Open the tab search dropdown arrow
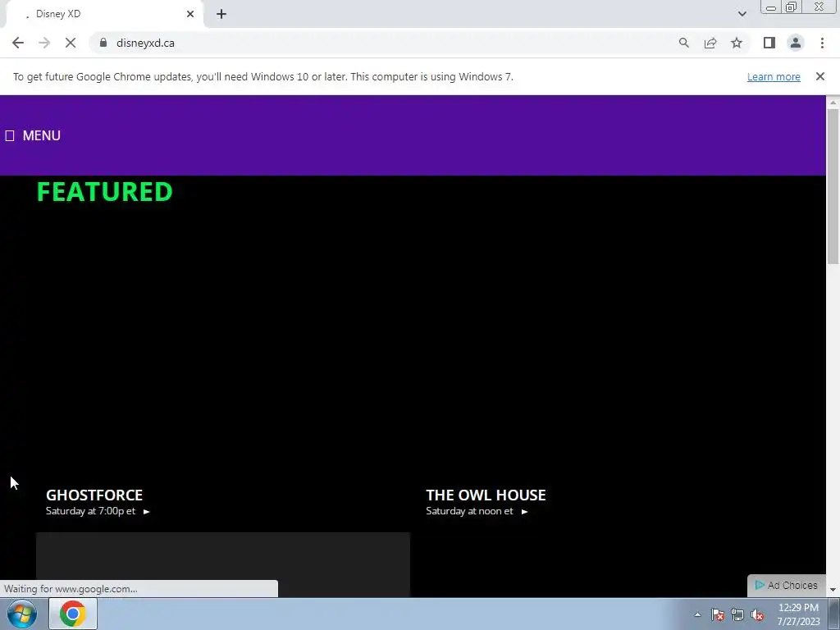Image resolution: width=840 pixels, height=630 pixels. pyautogui.click(x=742, y=14)
